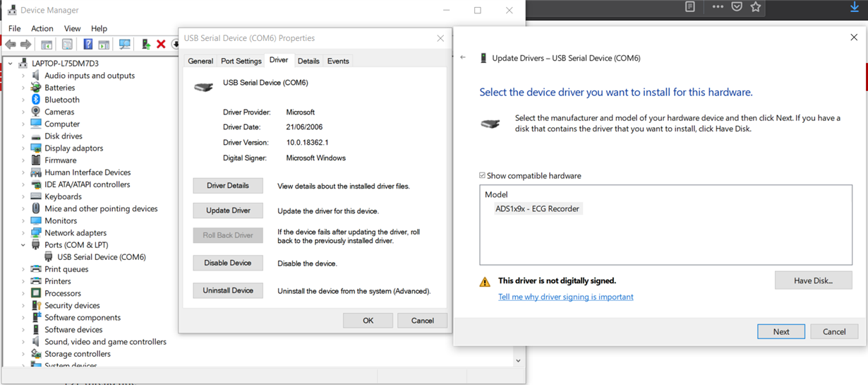868x385 pixels.
Task: Uncheck Show compatible hardware checkbox
Action: [483, 176]
